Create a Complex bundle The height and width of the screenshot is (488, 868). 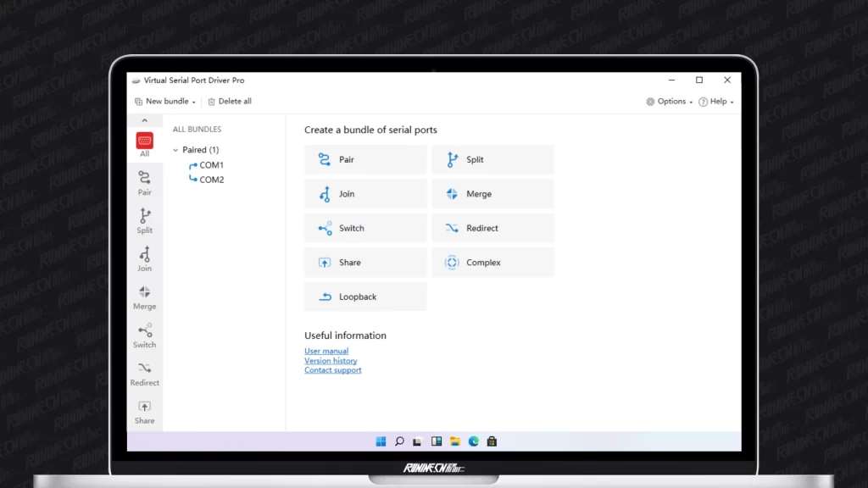pyautogui.click(x=492, y=263)
